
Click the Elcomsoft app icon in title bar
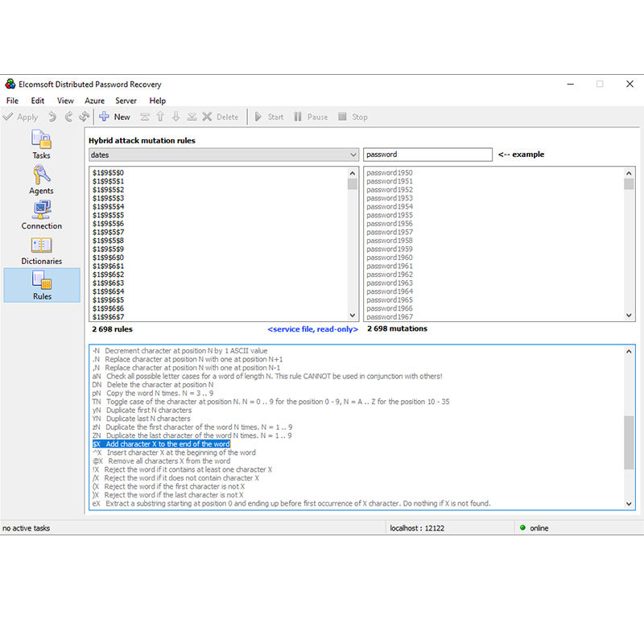tap(10, 85)
